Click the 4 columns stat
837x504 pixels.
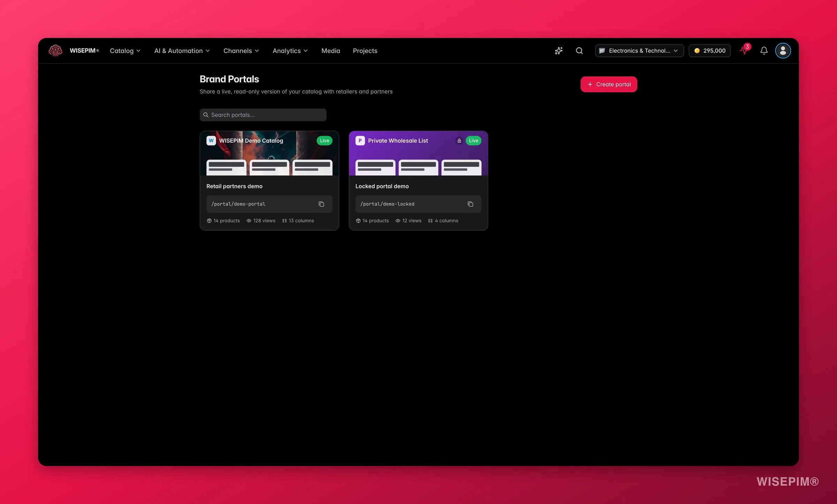pos(443,221)
